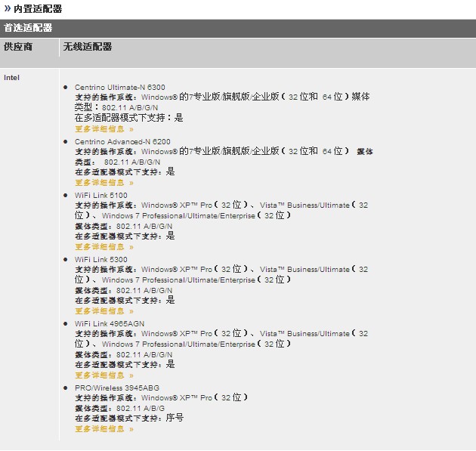Open 更多详细信息 under Centrino Ultimate-N 6300
The width and height of the screenshot is (476, 451).
[104, 129]
